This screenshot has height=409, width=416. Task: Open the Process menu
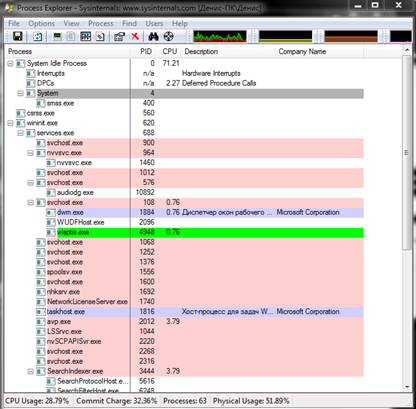(x=101, y=24)
